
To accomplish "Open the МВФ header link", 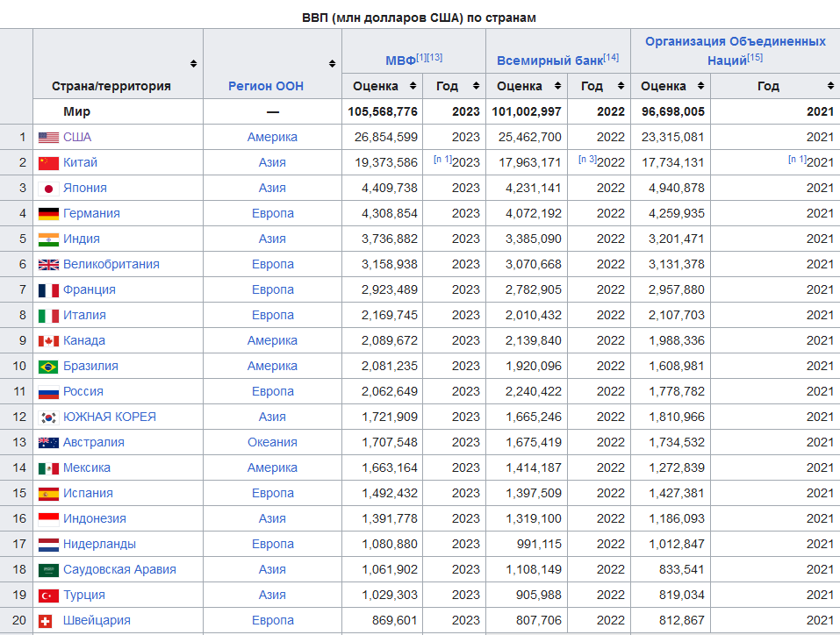I will coord(400,61).
